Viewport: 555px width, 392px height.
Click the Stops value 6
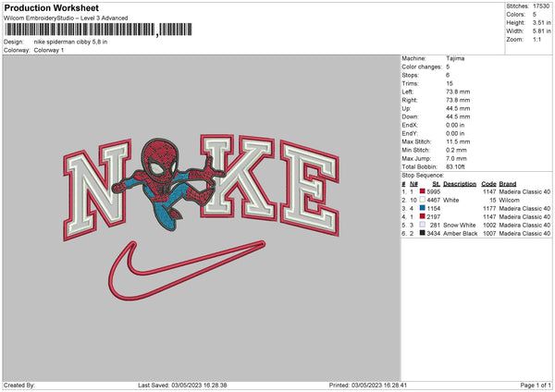(448, 75)
